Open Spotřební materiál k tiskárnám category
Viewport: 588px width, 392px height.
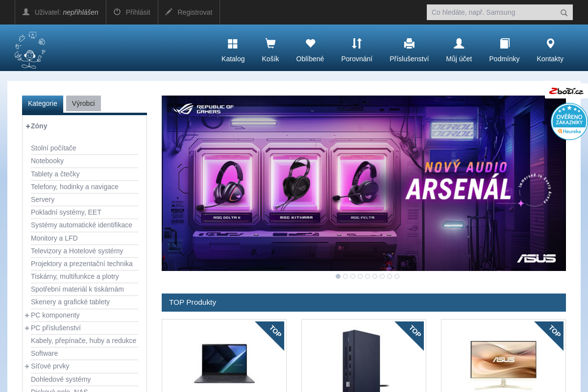point(77,289)
